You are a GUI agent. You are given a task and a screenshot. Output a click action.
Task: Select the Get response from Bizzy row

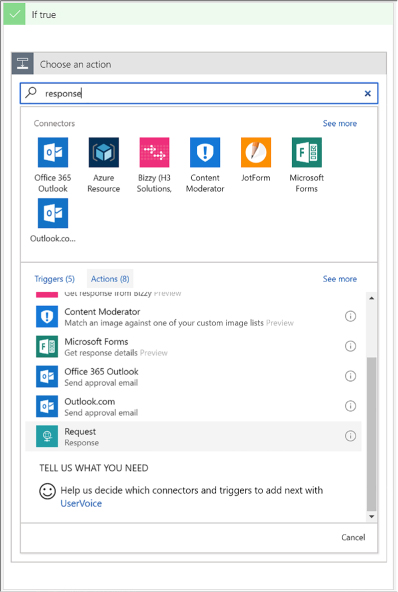pyautogui.click(x=193, y=294)
